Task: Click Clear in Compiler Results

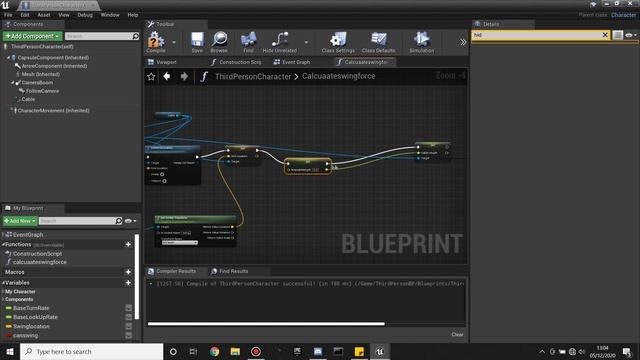Action: [457, 334]
